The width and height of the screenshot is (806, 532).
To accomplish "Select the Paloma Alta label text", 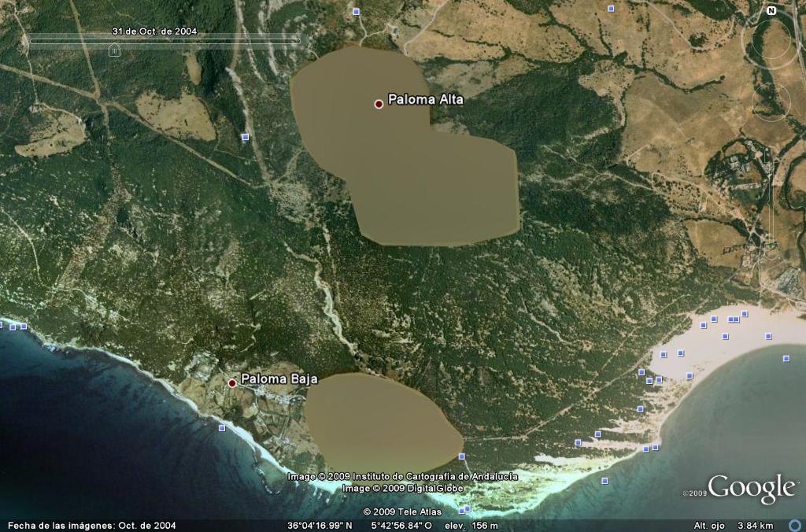I will tap(426, 100).
